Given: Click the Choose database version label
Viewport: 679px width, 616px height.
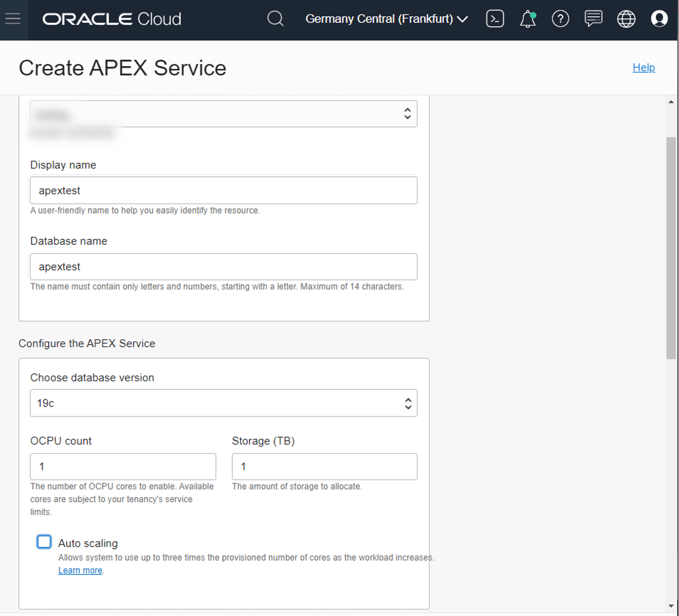Looking at the screenshot, I should (92, 378).
